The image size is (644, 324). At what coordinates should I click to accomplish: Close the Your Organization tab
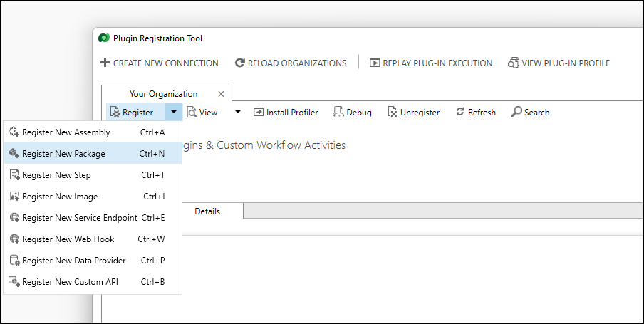(x=221, y=94)
